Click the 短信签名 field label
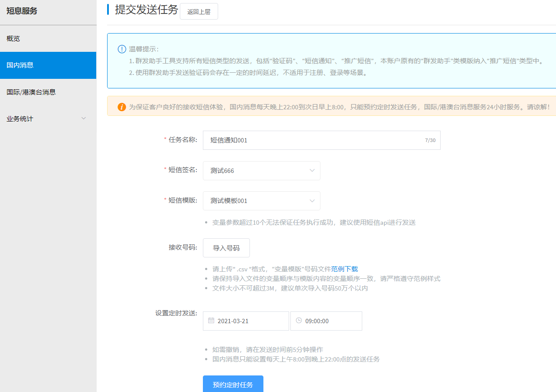Screen dimensions: 556x392 (183, 169)
